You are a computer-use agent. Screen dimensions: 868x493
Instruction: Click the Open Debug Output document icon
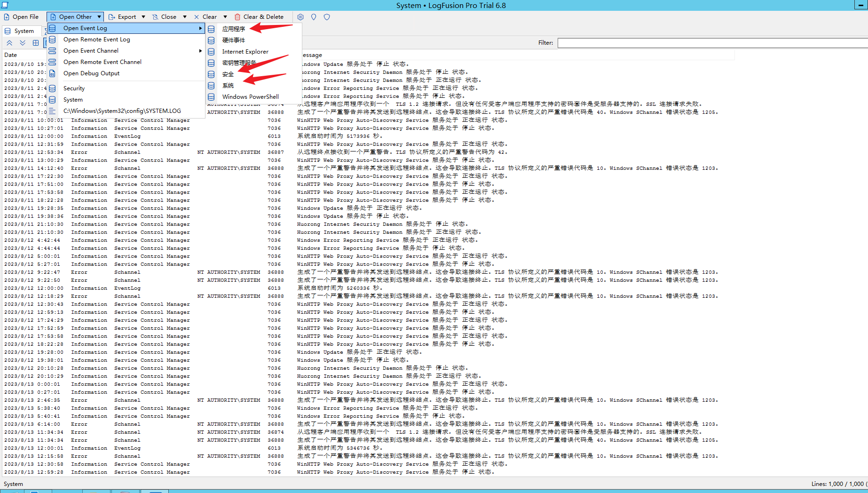pos(52,73)
